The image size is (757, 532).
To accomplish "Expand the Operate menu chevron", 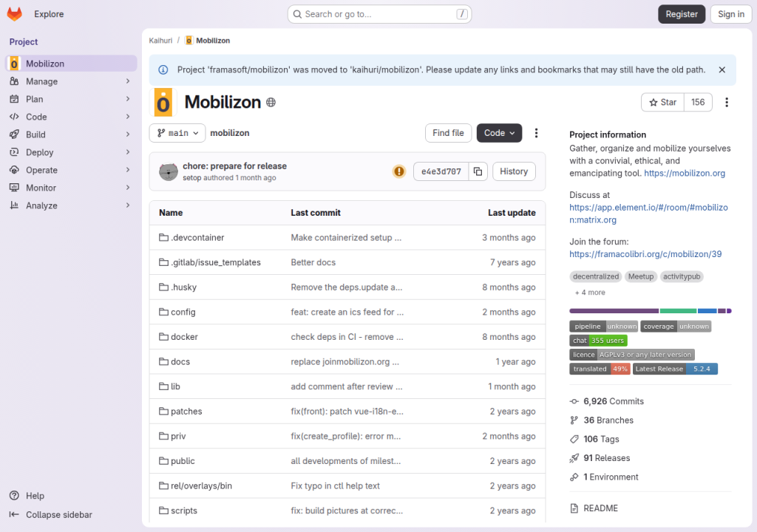I will pos(128,170).
